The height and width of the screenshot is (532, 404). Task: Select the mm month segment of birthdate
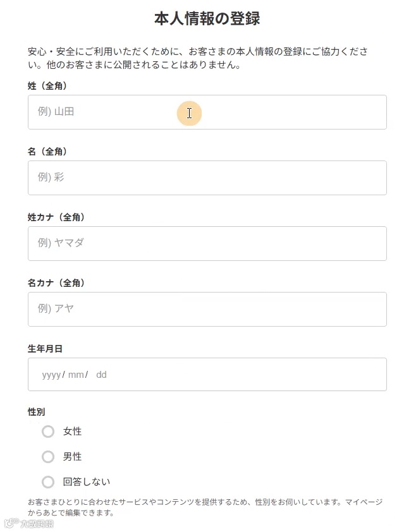[x=76, y=375]
